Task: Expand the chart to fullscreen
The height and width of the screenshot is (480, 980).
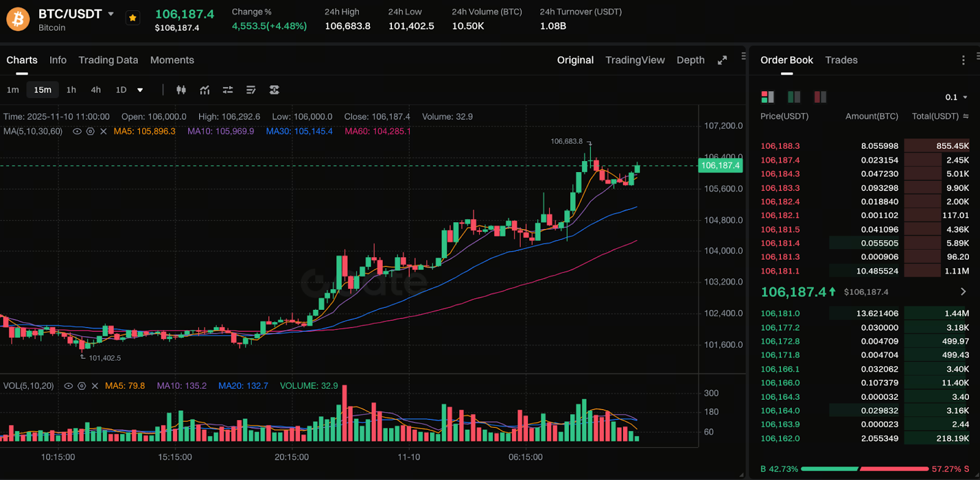Action: click(x=722, y=60)
